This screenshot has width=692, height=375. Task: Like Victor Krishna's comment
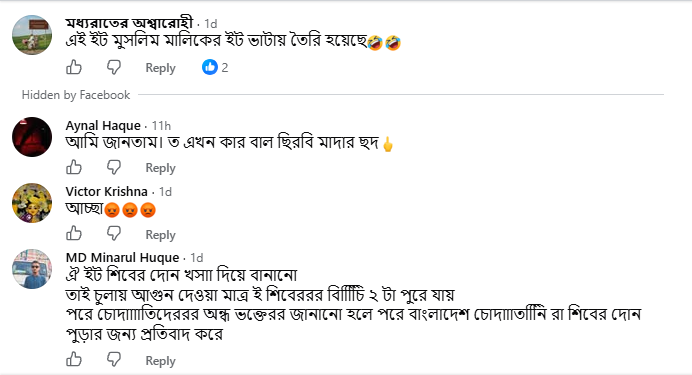[x=74, y=234]
